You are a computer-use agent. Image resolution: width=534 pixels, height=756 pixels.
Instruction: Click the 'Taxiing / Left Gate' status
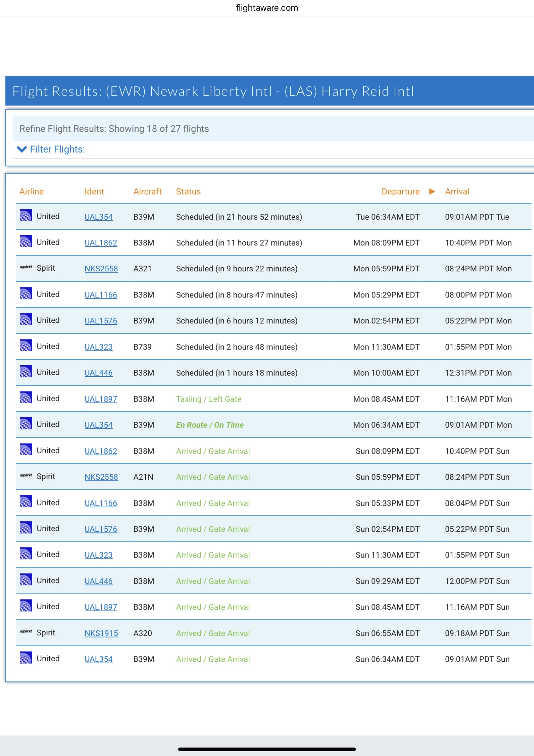coord(209,399)
